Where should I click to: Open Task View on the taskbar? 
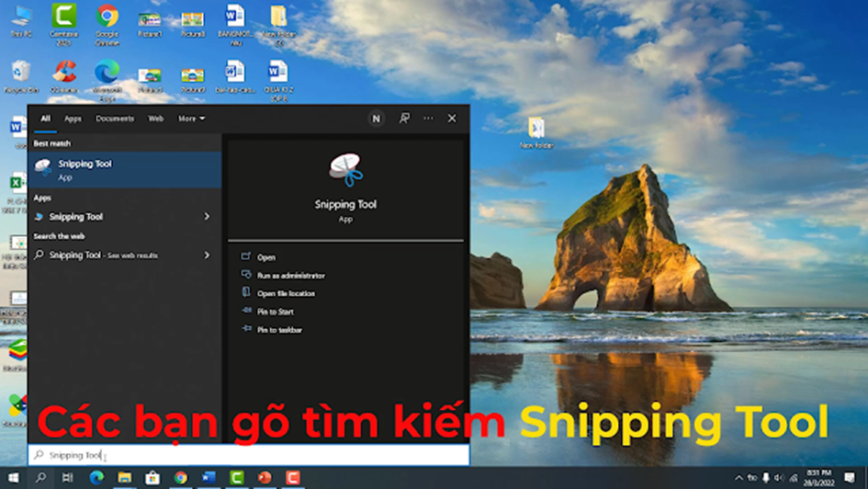(68, 477)
